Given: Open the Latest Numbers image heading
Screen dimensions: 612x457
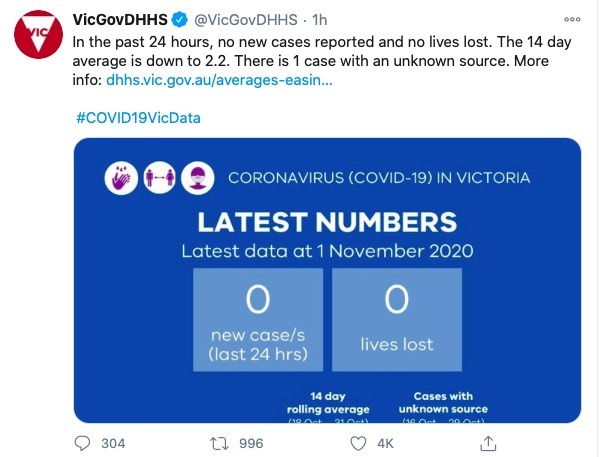Looking at the screenshot, I should click(327, 222).
